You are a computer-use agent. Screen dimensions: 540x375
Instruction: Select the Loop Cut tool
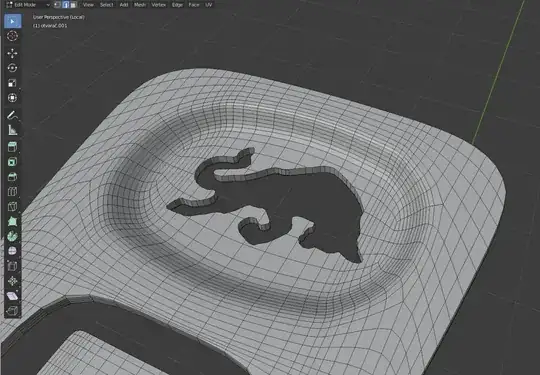click(12, 191)
